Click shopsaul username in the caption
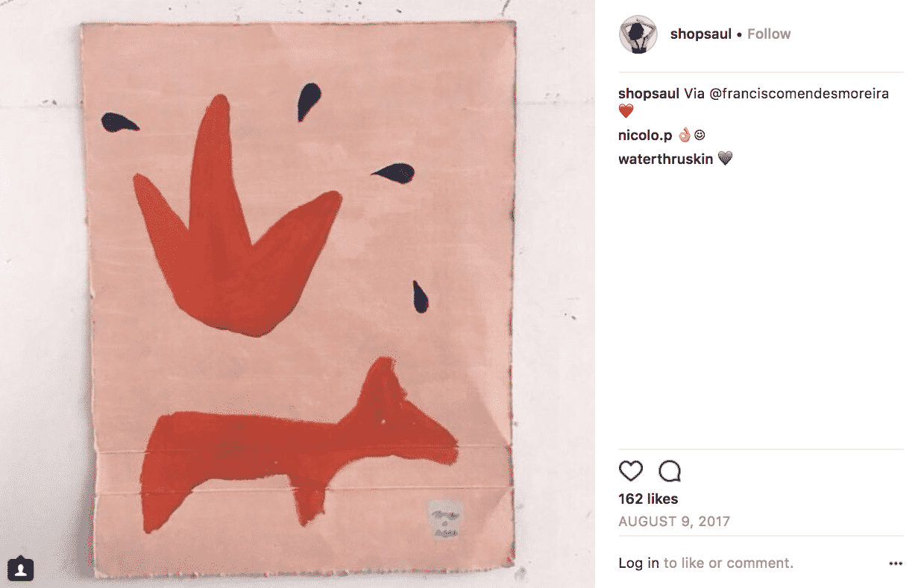The width and height of the screenshot is (921, 588). 649,94
